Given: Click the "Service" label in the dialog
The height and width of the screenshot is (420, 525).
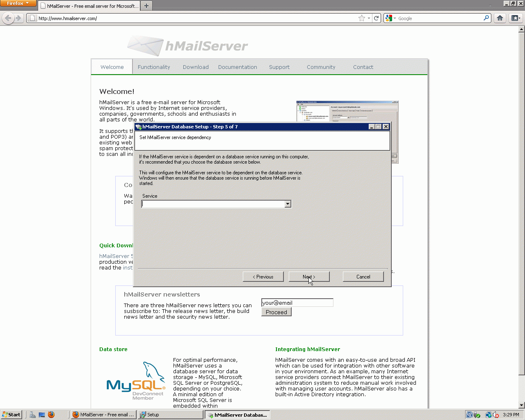Looking at the screenshot, I should [x=150, y=196].
